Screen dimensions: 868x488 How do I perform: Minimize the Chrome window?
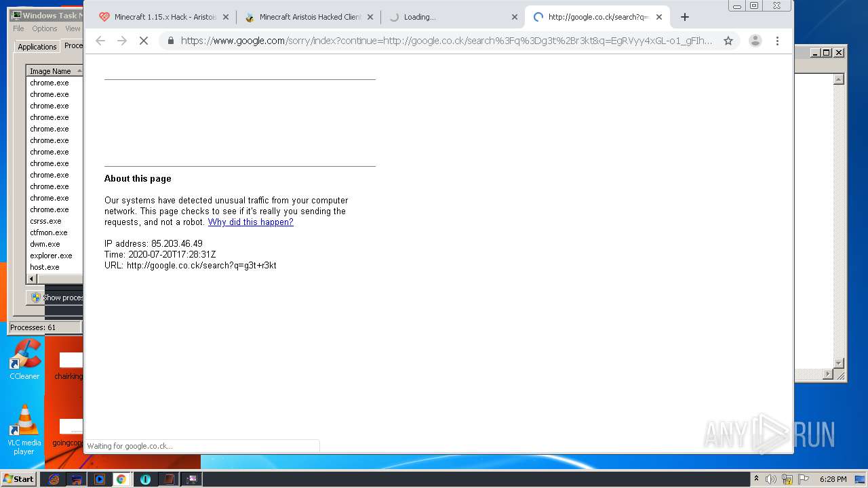coord(737,5)
